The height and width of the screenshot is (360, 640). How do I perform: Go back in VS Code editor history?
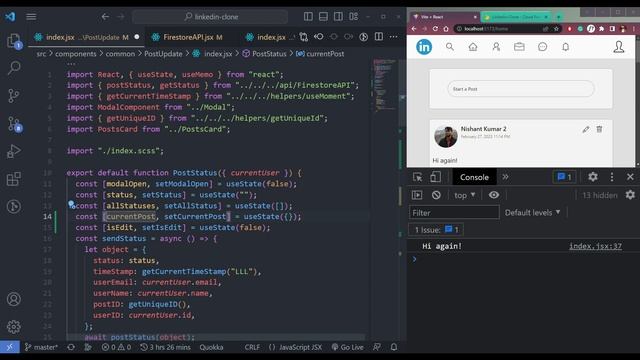coord(105,17)
